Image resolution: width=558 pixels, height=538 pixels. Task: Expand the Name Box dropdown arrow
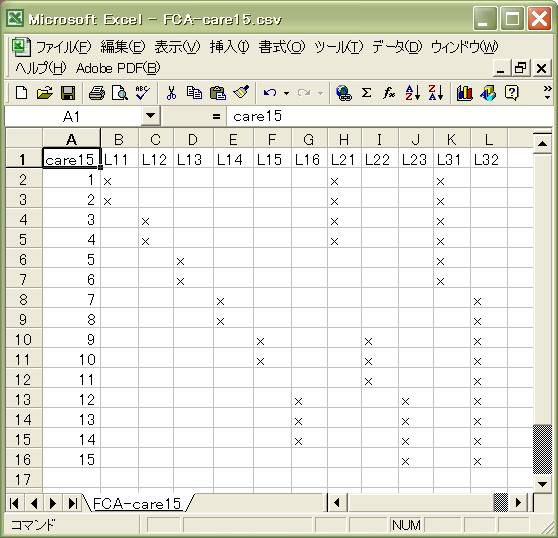pyautogui.click(x=151, y=116)
